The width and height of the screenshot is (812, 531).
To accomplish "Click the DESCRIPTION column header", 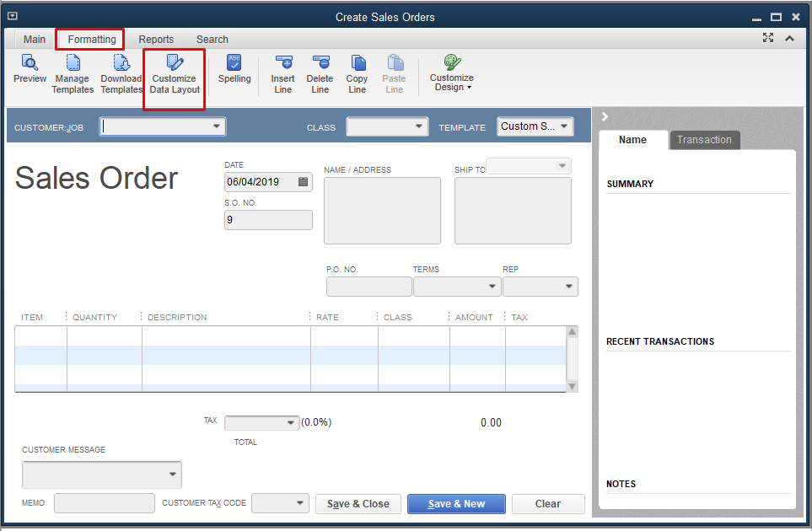I will pyautogui.click(x=177, y=317).
